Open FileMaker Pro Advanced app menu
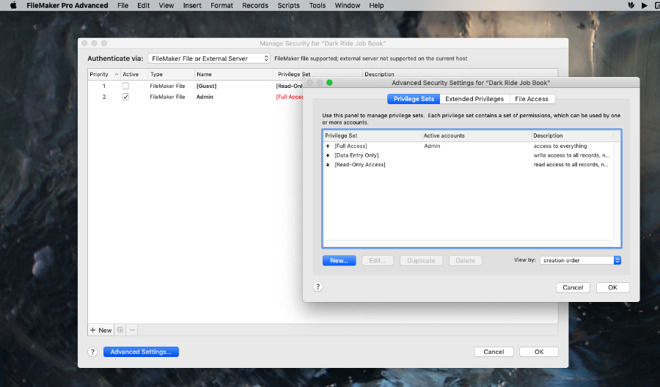Screen dimensions: 660x387 (67, 5)
